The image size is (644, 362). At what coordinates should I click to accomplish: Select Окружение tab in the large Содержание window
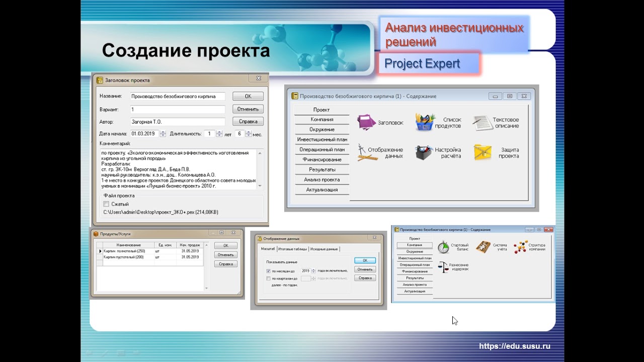(x=321, y=130)
